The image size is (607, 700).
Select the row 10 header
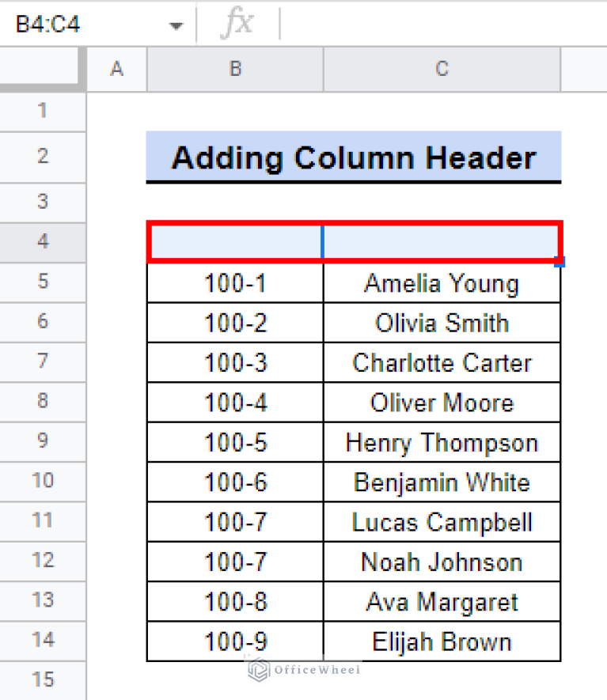(43, 481)
